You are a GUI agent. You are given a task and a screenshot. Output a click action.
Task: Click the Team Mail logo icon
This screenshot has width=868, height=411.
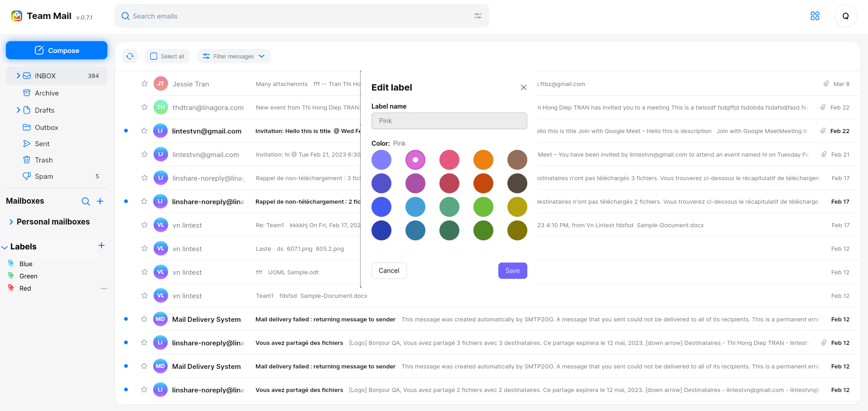pyautogui.click(x=17, y=16)
